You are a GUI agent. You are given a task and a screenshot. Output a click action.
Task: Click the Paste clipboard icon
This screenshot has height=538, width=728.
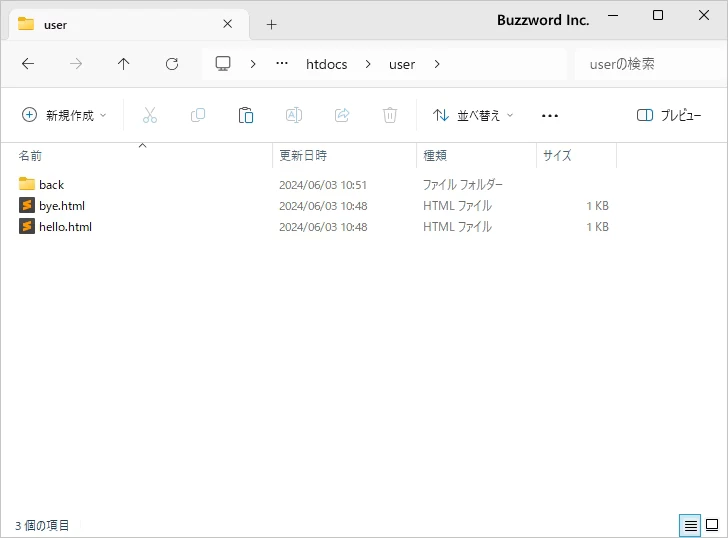tap(246, 115)
